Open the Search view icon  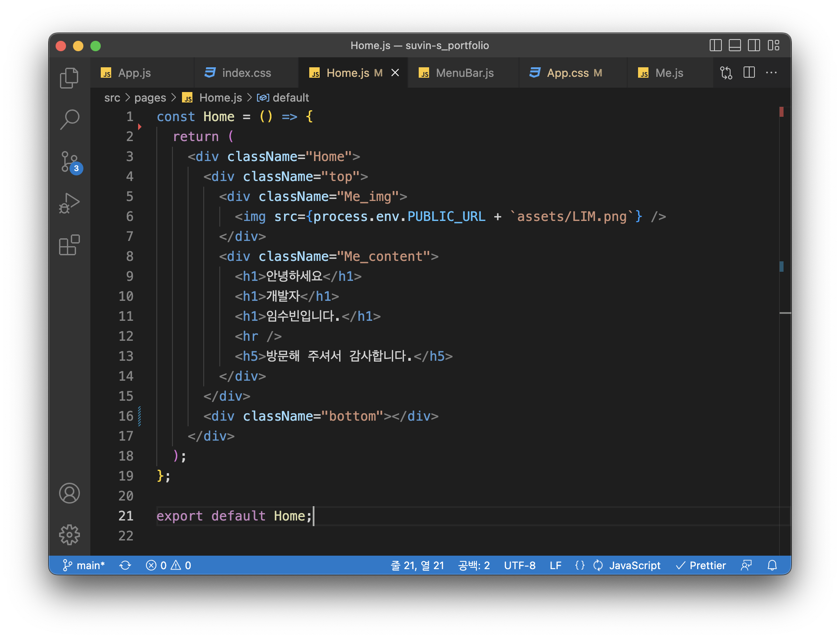[x=69, y=119]
